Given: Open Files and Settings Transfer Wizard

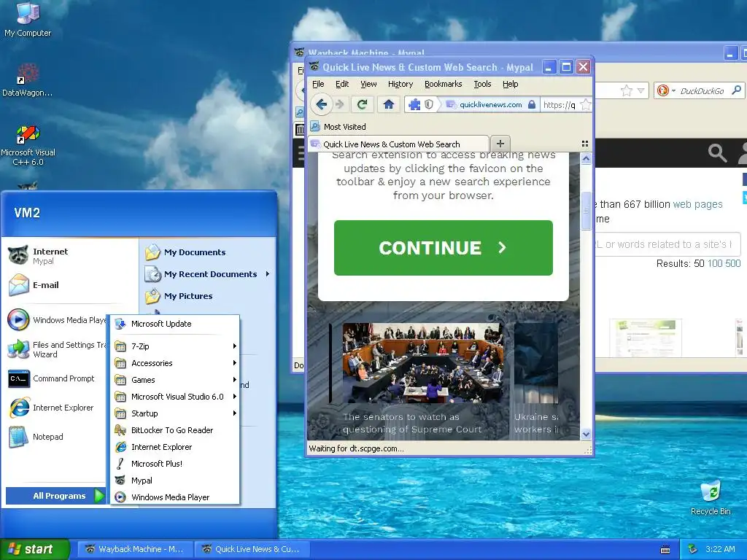Looking at the screenshot, I should click(x=56, y=349).
